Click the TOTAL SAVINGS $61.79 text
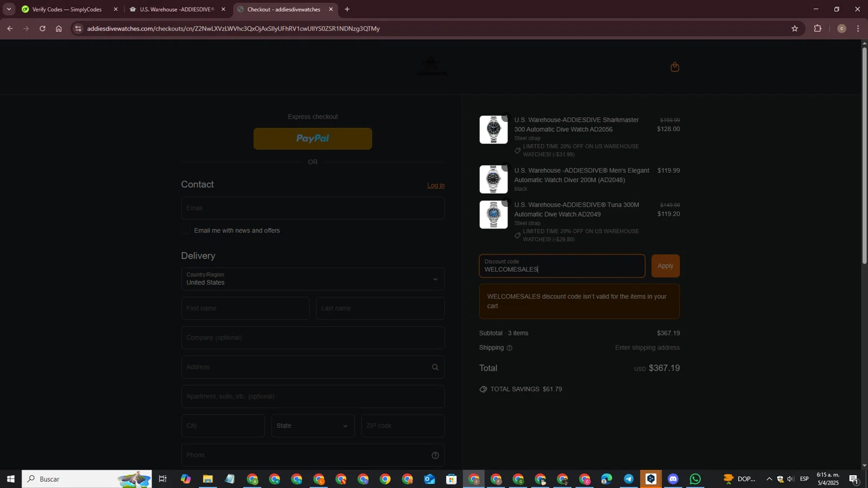This screenshot has height=488, width=868. pyautogui.click(x=527, y=390)
